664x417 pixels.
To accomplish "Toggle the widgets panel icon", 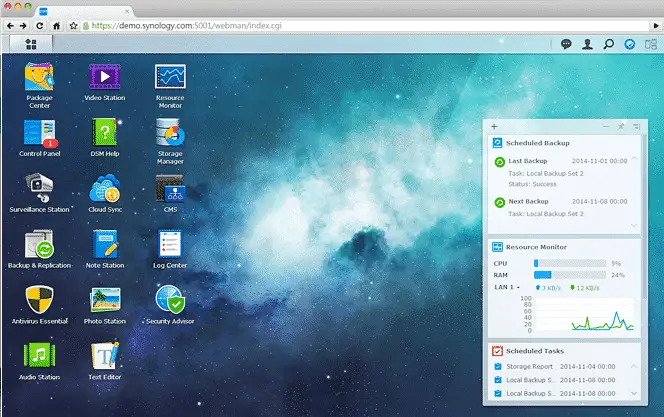I will pos(651,44).
